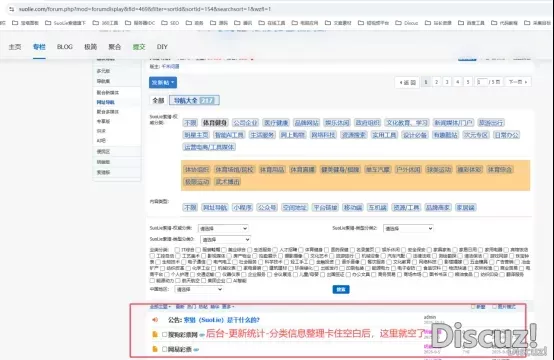Tick the AI智能 industry checkbox
Image resolution: width=554 pixels, height=360 pixels.
click(x=229, y=281)
